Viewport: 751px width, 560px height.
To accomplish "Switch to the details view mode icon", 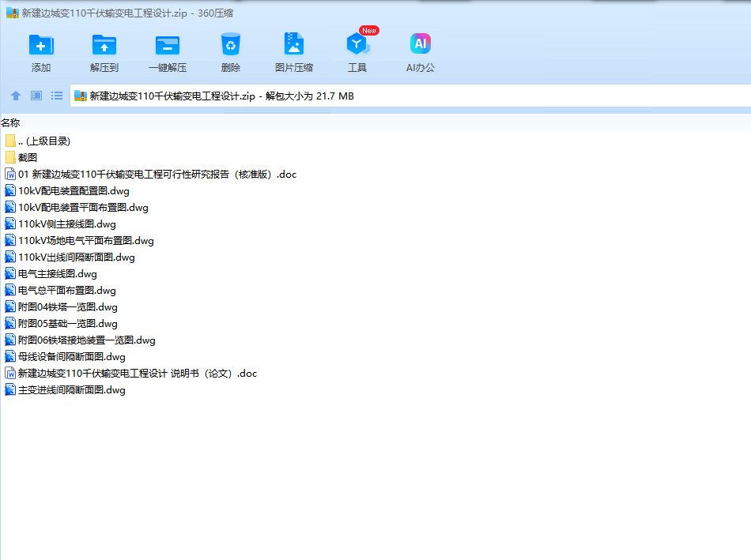I will coord(36,96).
